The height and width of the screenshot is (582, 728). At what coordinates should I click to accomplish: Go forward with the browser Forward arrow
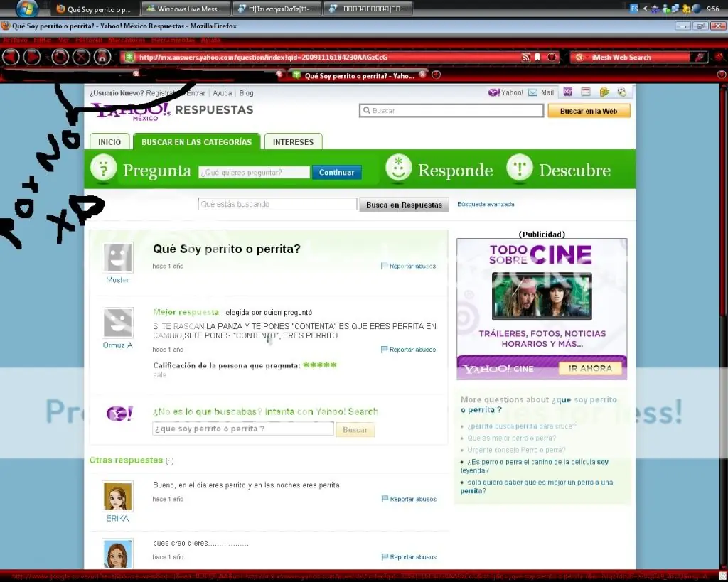pos(32,57)
